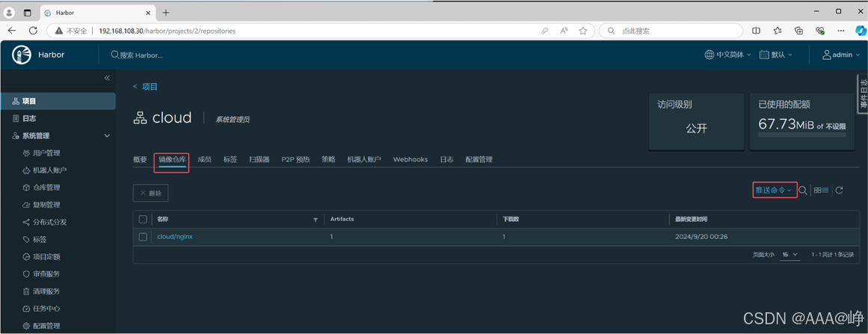Switch to the 扫描器 tab

pos(259,159)
